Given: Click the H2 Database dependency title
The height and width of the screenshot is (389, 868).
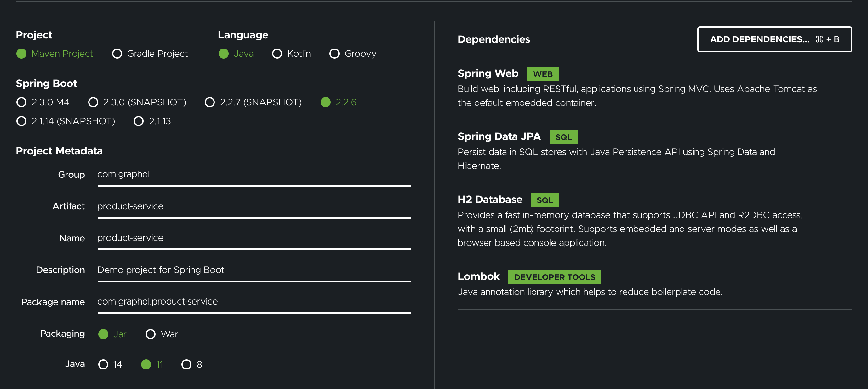Looking at the screenshot, I should [x=490, y=200].
